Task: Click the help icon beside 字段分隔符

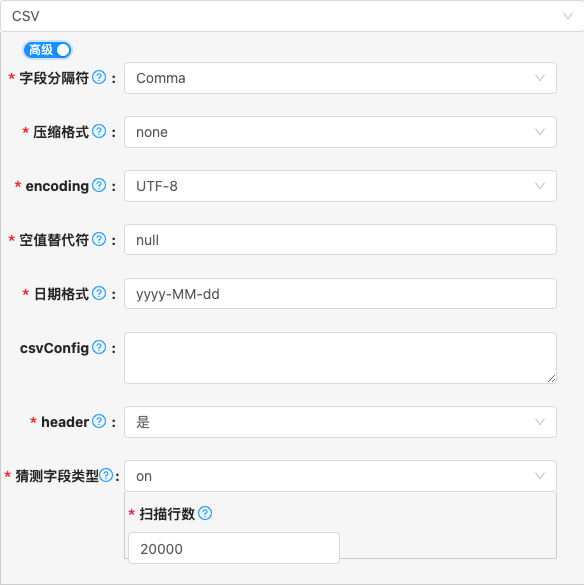Action: 99,78
